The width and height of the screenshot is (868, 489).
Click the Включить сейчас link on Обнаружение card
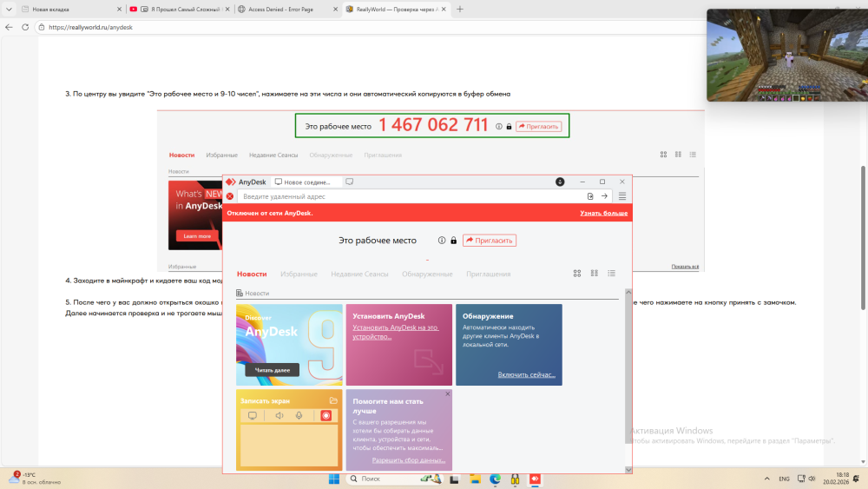527,375
